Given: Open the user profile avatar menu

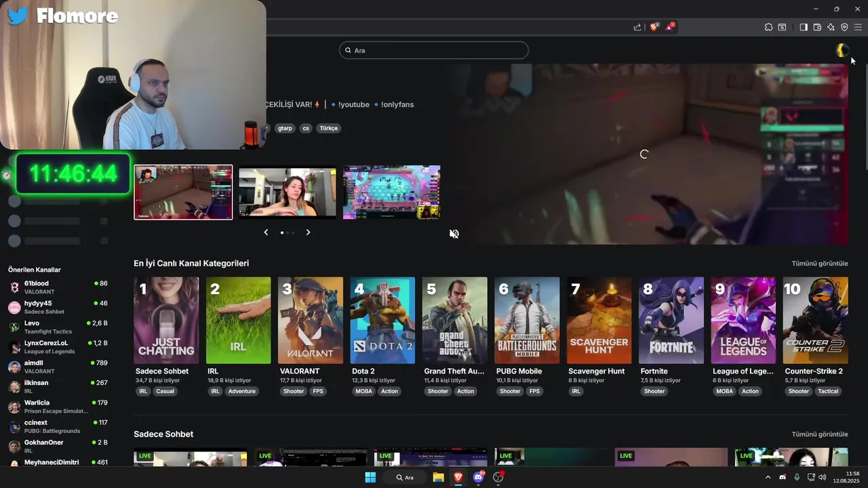Looking at the screenshot, I should coord(842,50).
